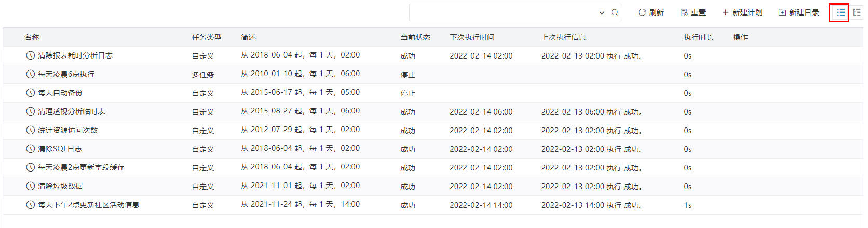This screenshot has width=868, height=228.
Task: Click clock icon of 统计资源访问次数
Action: click(x=31, y=130)
